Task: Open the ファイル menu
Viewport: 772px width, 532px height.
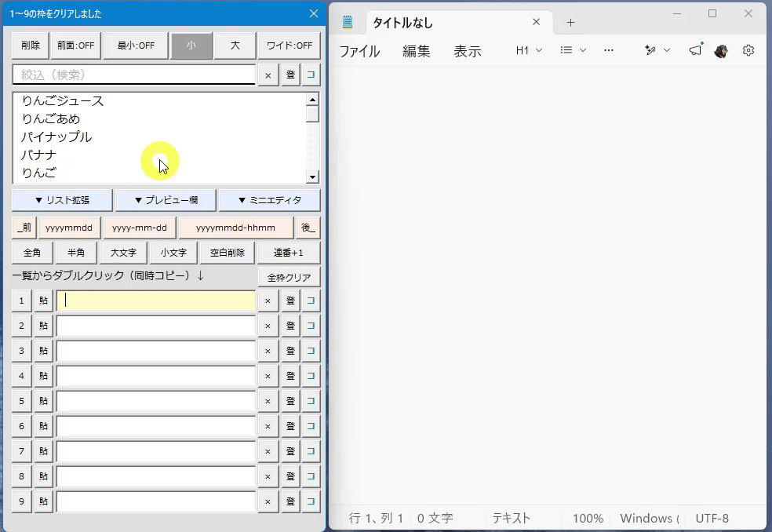Action: coord(360,51)
